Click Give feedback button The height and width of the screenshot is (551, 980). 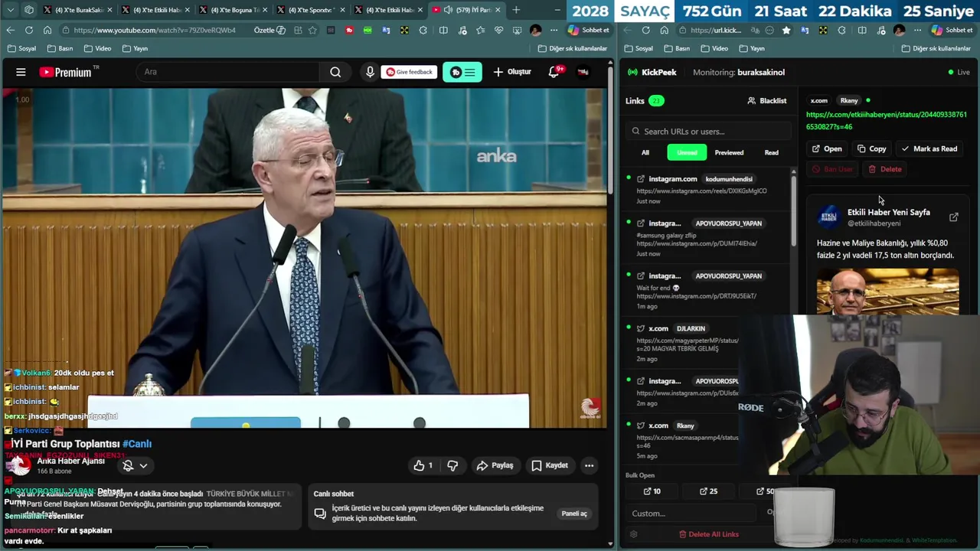point(410,72)
